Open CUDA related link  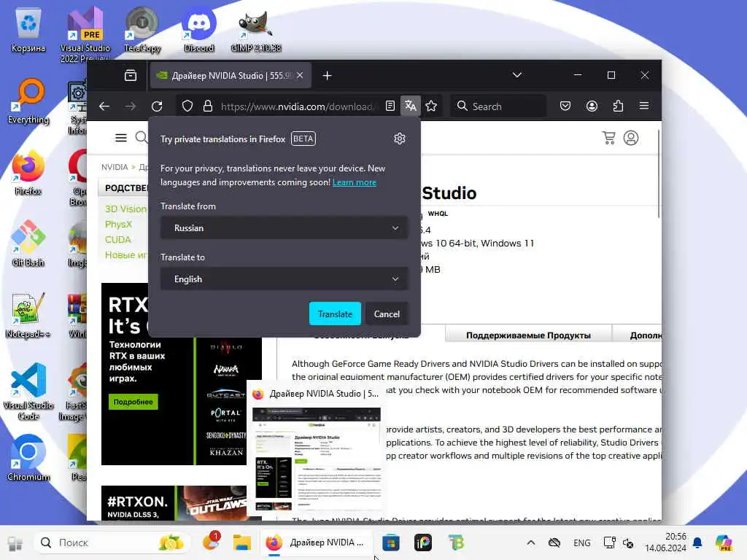tap(117, 239)
